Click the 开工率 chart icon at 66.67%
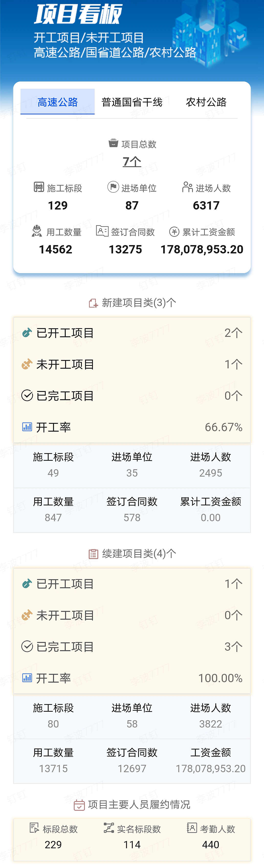The height and width of the screenshot is (868, 264). pos(27,427)
